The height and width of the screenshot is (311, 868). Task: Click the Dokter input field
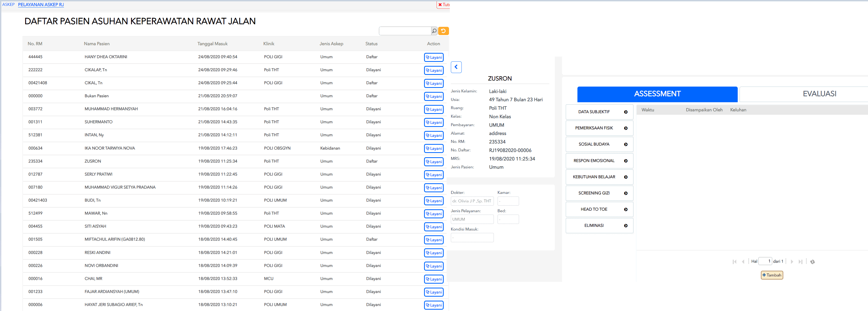472,201
